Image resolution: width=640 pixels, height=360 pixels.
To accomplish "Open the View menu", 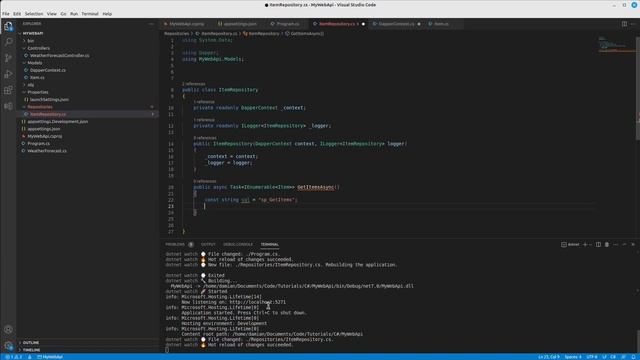I will (52, 14).
